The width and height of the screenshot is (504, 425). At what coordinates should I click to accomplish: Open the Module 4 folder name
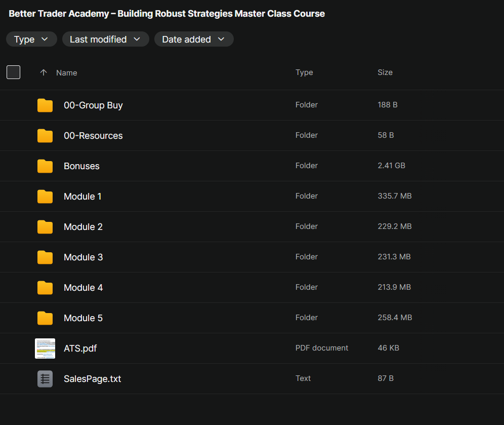coord(83,288)
